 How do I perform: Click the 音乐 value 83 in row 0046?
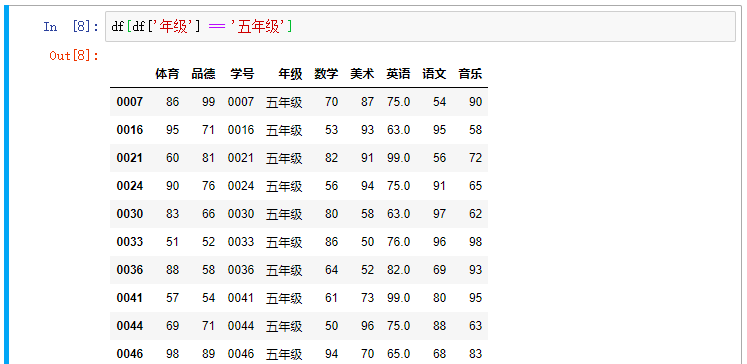(x=475, y=354)
